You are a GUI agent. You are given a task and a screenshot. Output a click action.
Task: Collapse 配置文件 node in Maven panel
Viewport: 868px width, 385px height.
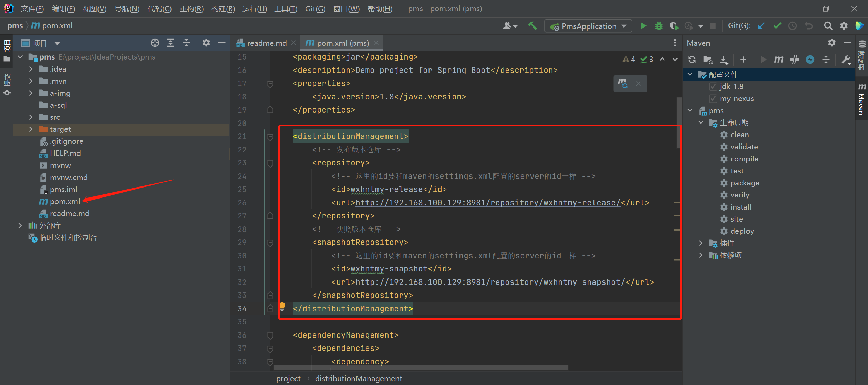[690, 74]
